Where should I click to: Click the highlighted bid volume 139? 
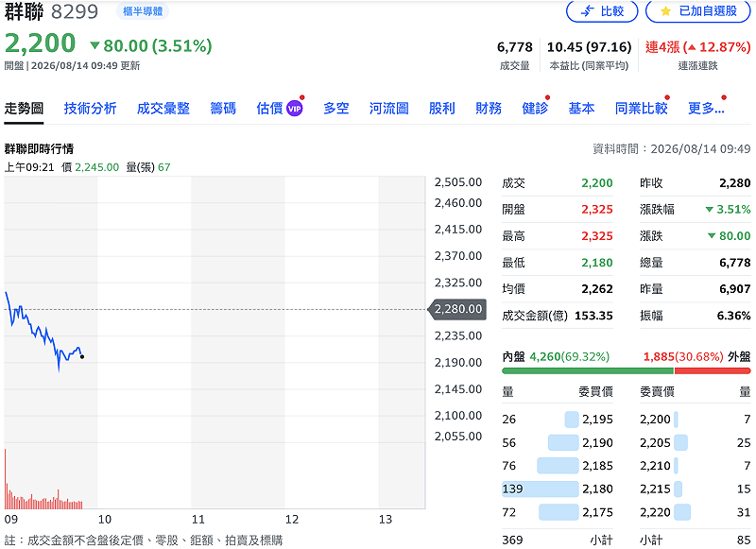512,489
